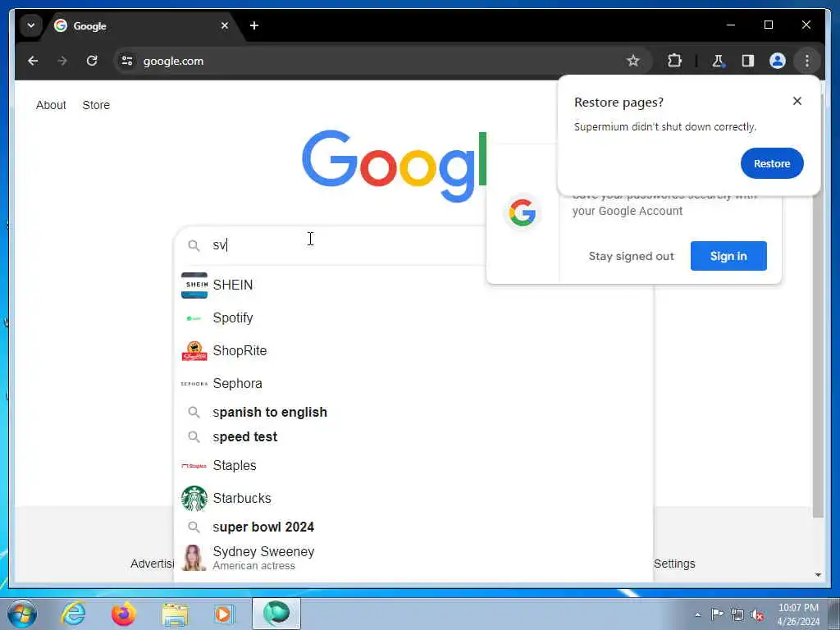Choose the Staples suggestion
840x630 pixels.
tap(413, 466)
